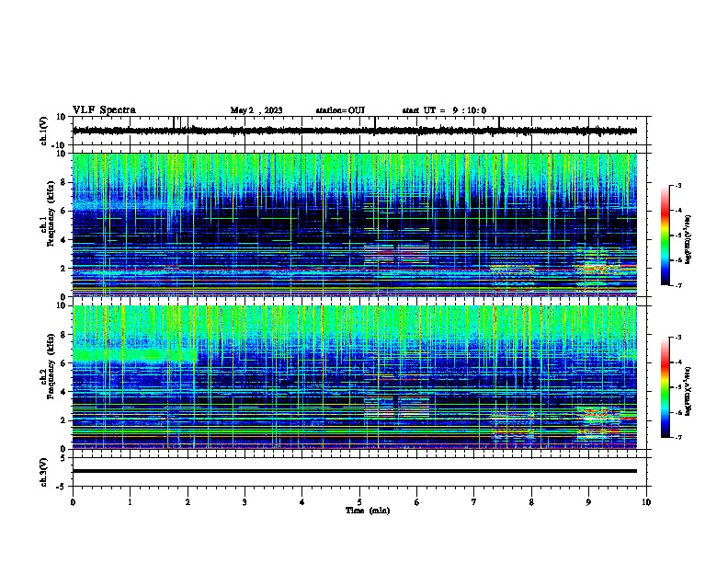Viewport: 728px width, 563px height.
Task: Click the ch.2 spectrogram panel
Action: point(354,377)
